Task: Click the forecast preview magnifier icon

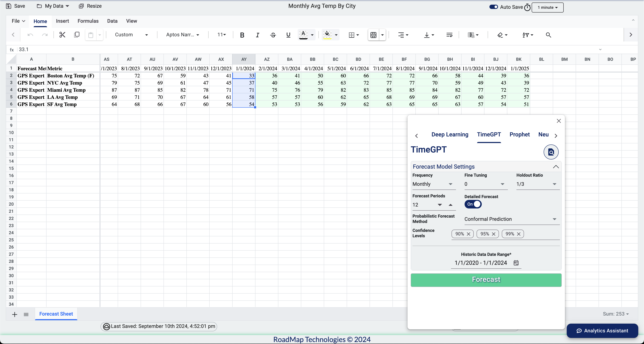Action: [x=551, y=152]
